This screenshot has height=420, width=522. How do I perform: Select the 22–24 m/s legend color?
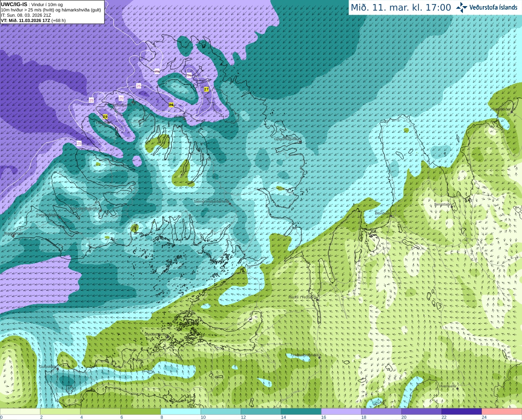coord(462,411)
